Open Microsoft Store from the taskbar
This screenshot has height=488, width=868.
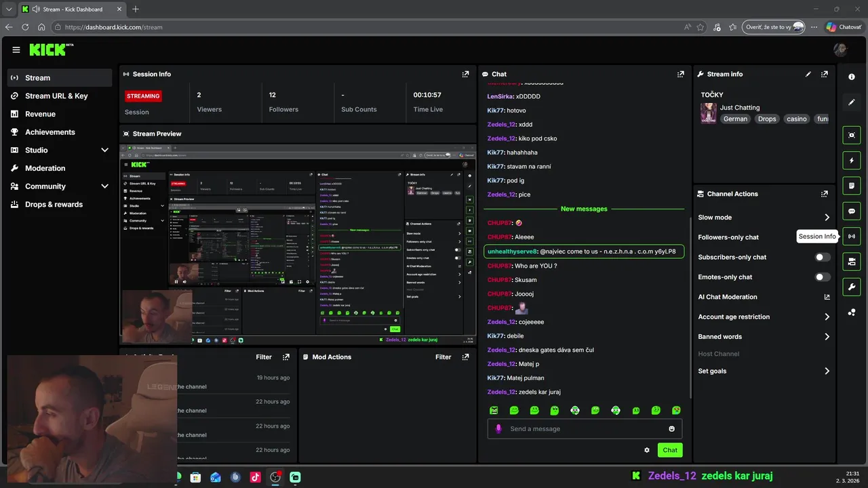[196, 477]
